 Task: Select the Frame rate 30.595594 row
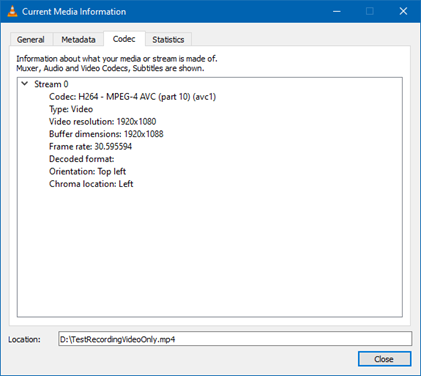pos(90,146)
